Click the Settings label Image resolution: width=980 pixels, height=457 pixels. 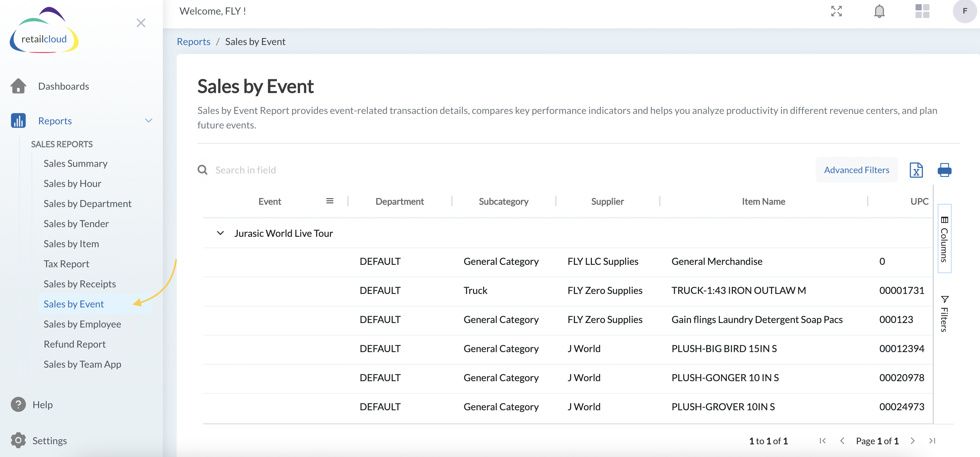[50, 441]
